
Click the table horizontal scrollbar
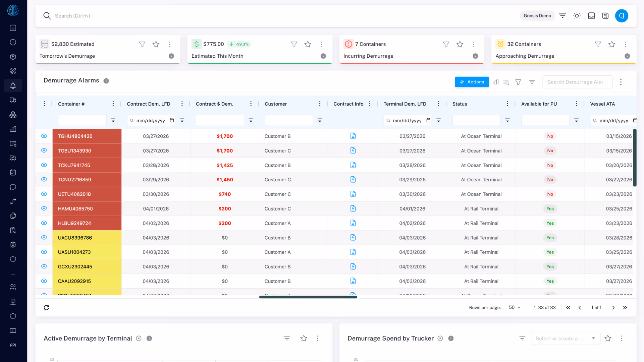[x=308, y=297]
